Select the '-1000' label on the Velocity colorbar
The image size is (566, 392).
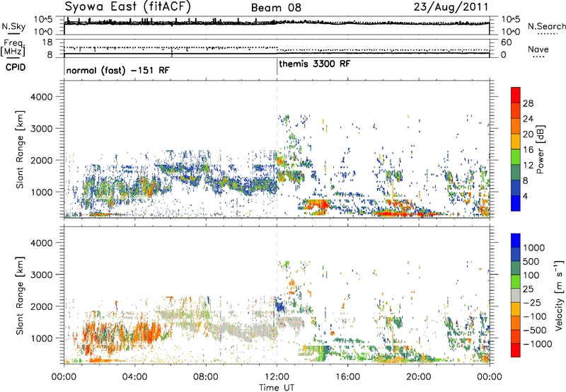coord(537,344)
